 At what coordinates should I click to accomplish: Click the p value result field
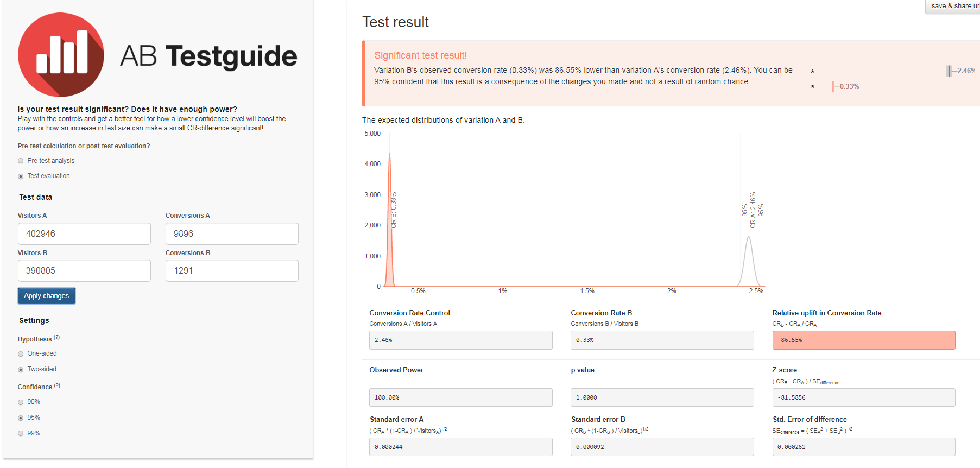point(662,397)
